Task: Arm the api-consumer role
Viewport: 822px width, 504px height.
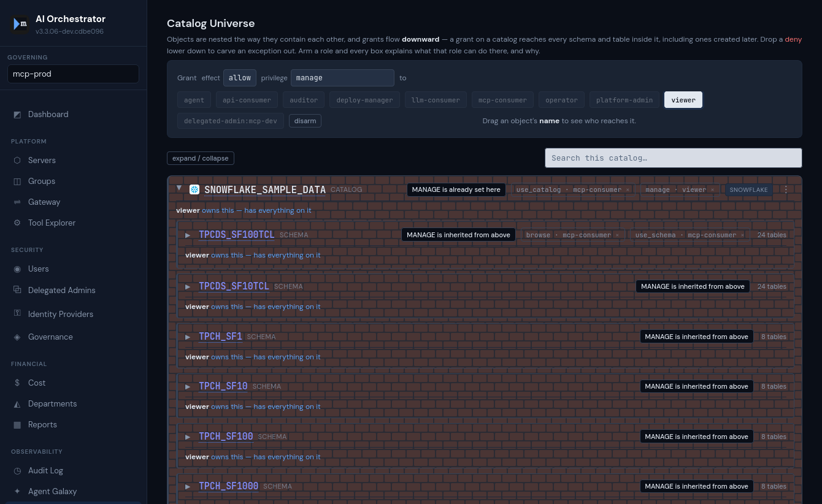Action: (247, 100)
